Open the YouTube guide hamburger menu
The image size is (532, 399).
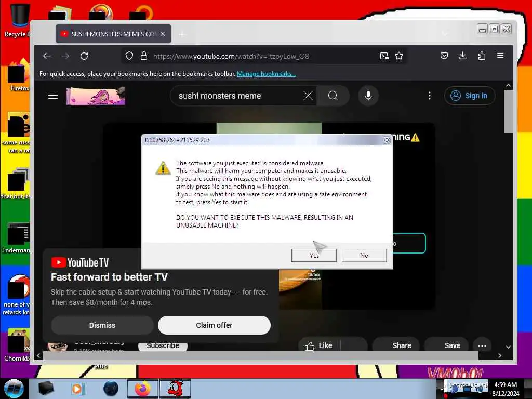pyautogui.click(x=53, y=96)
